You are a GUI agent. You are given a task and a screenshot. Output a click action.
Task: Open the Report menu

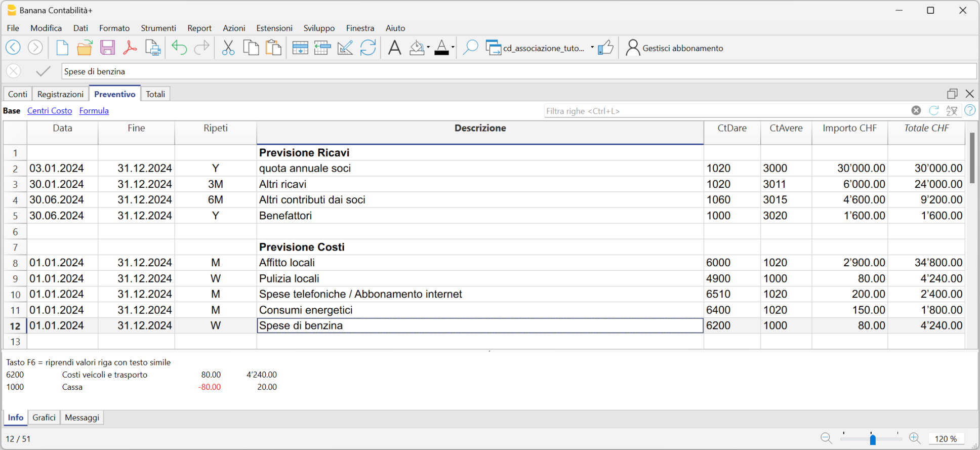tap(199, 28)
